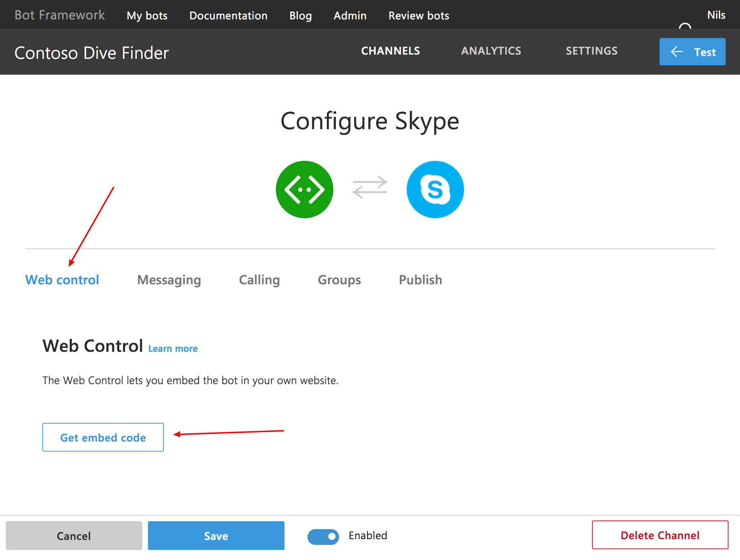Click the gray bidirectional arrows icon
740x560 pixels.
click(370, 187)
